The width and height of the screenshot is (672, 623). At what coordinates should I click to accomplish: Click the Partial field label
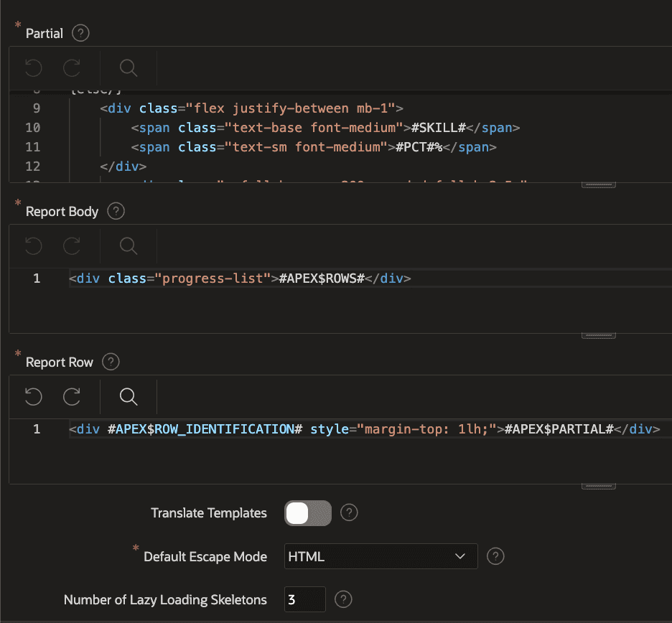[x=45, y=33]
